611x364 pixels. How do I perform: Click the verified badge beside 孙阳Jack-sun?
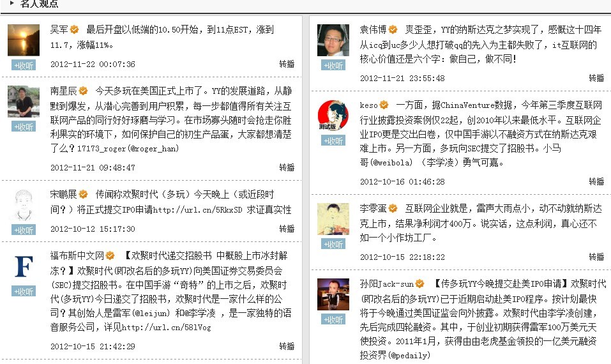click(419, 284)
